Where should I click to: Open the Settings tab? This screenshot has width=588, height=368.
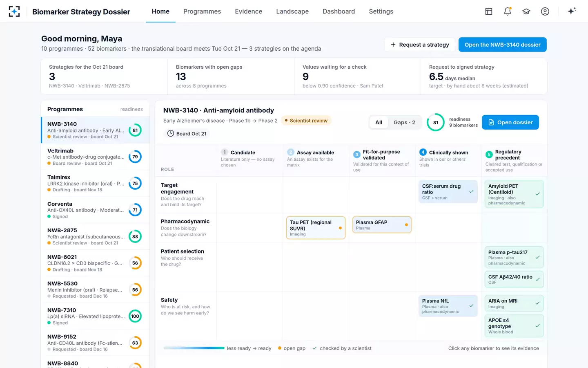point(381,11)
